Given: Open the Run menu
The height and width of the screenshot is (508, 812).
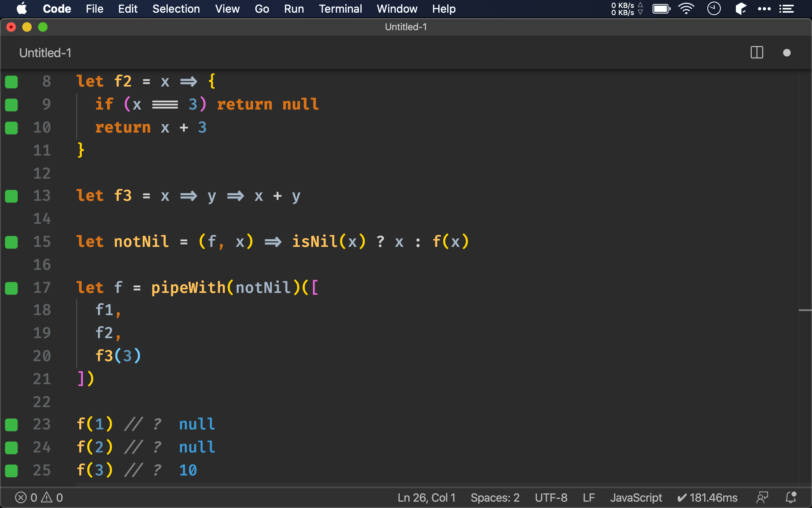Looking at the screenshot, I should point(294,9).
